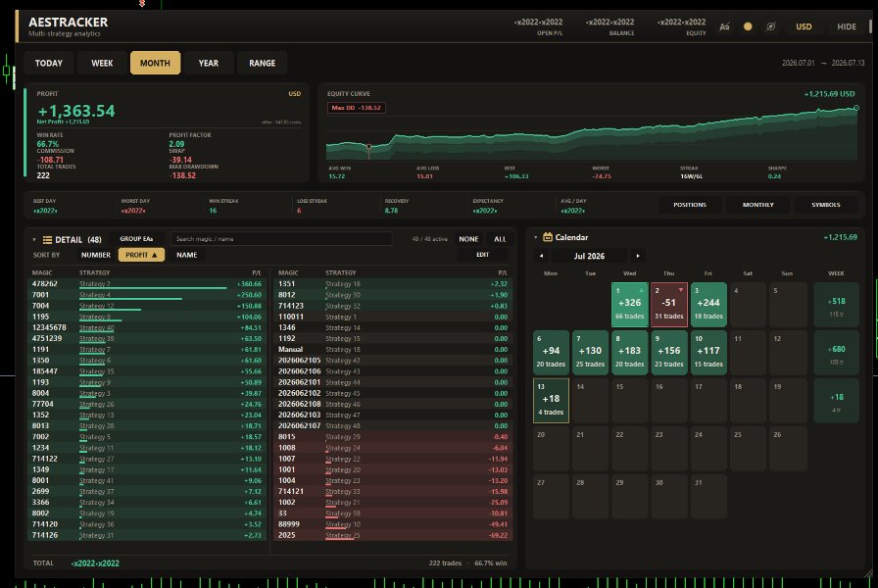The height and width of the screenshot is (588, 878).
Task: Click magic 714126 Strategy 31 row
Action: point(147,535)
